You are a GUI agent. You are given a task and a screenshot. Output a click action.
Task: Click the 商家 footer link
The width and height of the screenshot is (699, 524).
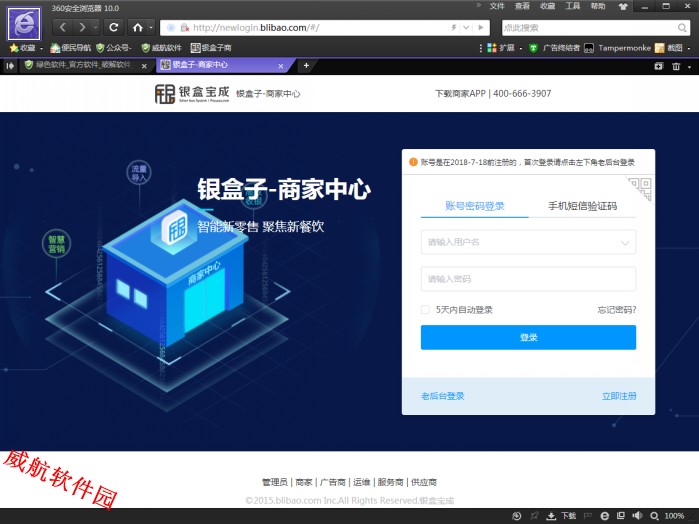(304, 482)
